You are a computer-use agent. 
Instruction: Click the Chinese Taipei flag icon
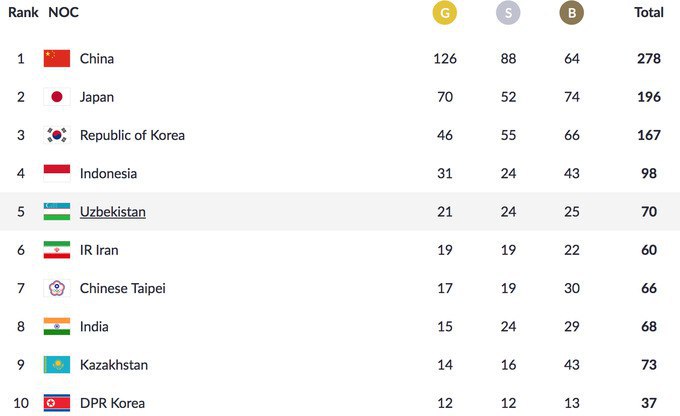point(57,288)
